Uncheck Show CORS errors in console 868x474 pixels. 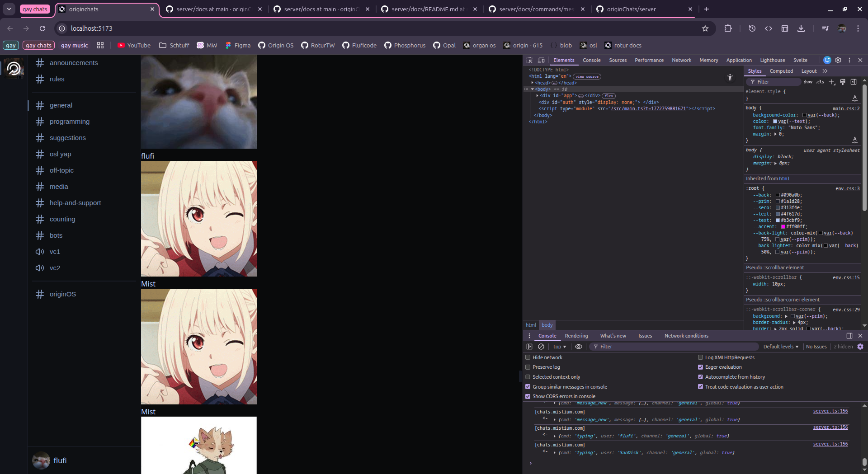[x=528, y=396]
